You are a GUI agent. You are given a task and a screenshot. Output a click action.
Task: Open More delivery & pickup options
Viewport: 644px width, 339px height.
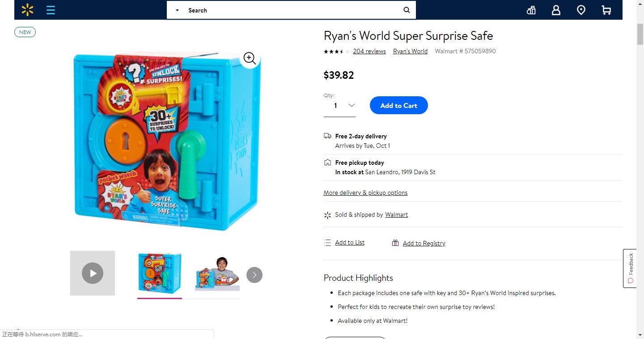pos(365,193)
